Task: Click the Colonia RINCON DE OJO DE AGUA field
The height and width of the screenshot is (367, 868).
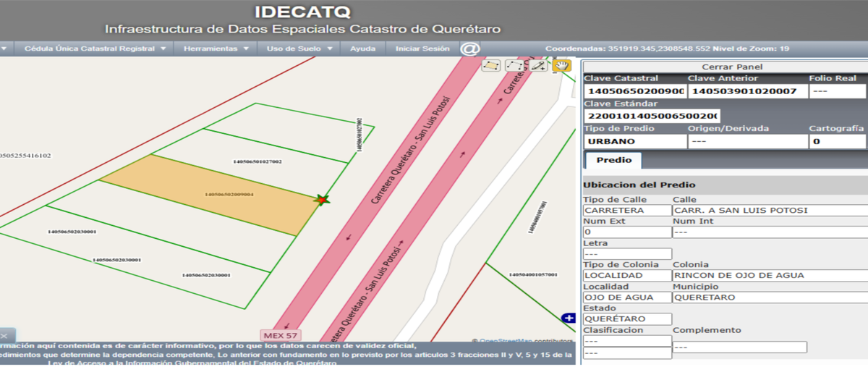Action: pyautogui.click(x=770, y=276)
